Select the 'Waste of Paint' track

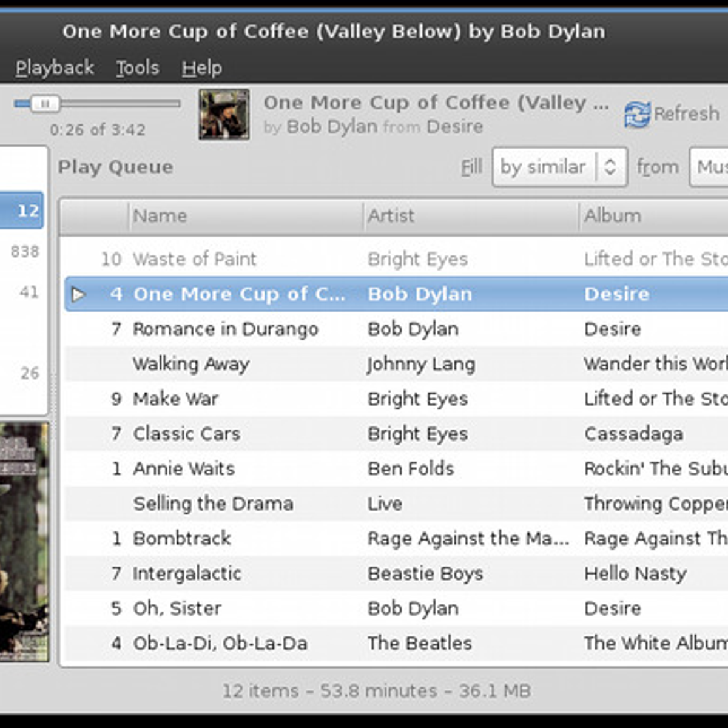pyautogui.click(x=396, y=259)
